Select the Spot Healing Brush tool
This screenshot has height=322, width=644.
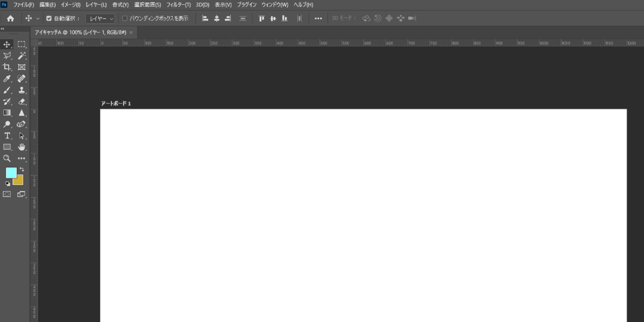pyautogui.click(x=21, y=79)
